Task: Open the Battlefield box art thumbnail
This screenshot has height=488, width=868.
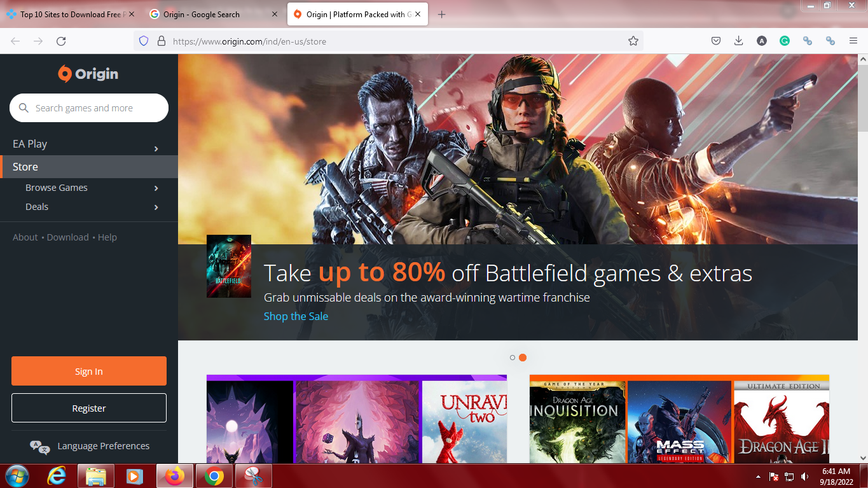Action: (229, 266)
